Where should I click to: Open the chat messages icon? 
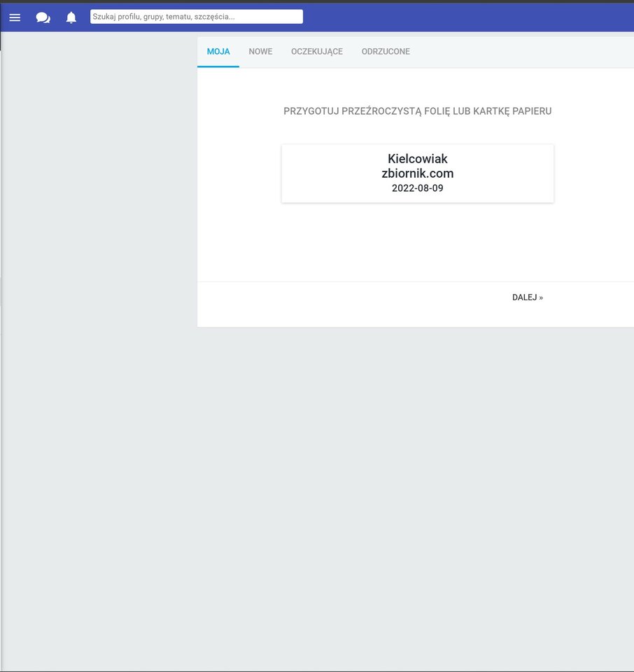coord(43,17)
